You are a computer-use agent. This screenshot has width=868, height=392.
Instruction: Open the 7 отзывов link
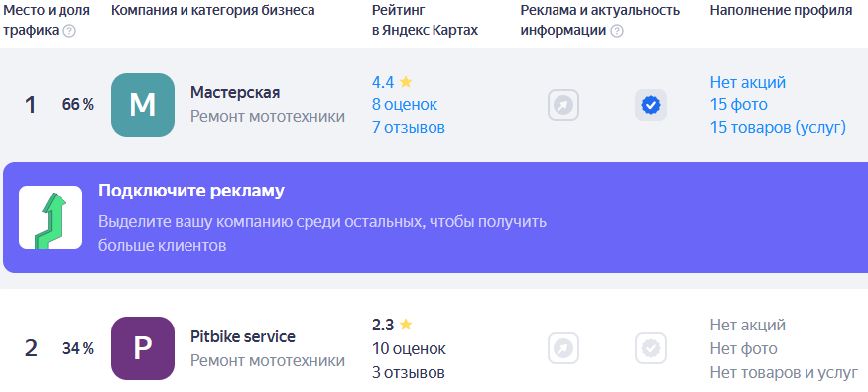pos(409,128)
